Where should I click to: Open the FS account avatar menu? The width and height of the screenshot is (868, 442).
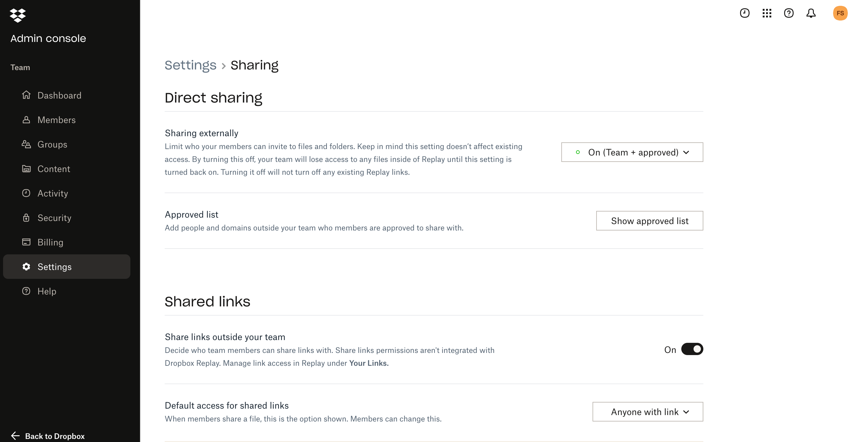[x=840, y=13]
